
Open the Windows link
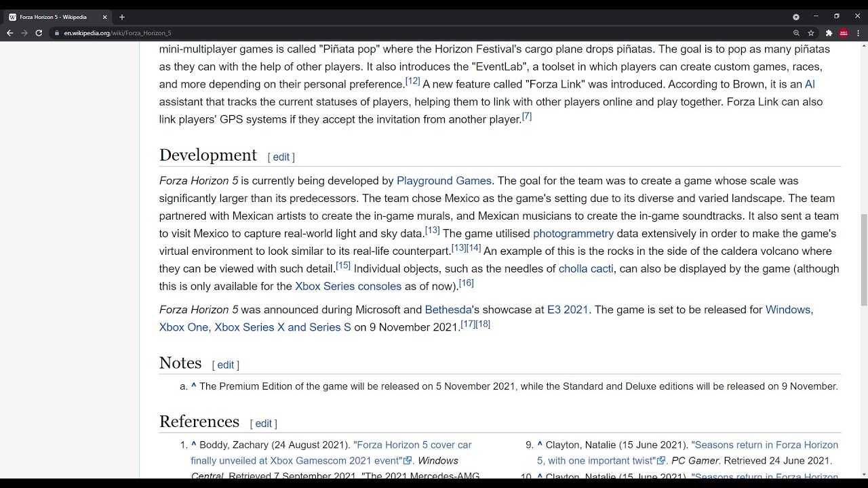tap(788, 310)
